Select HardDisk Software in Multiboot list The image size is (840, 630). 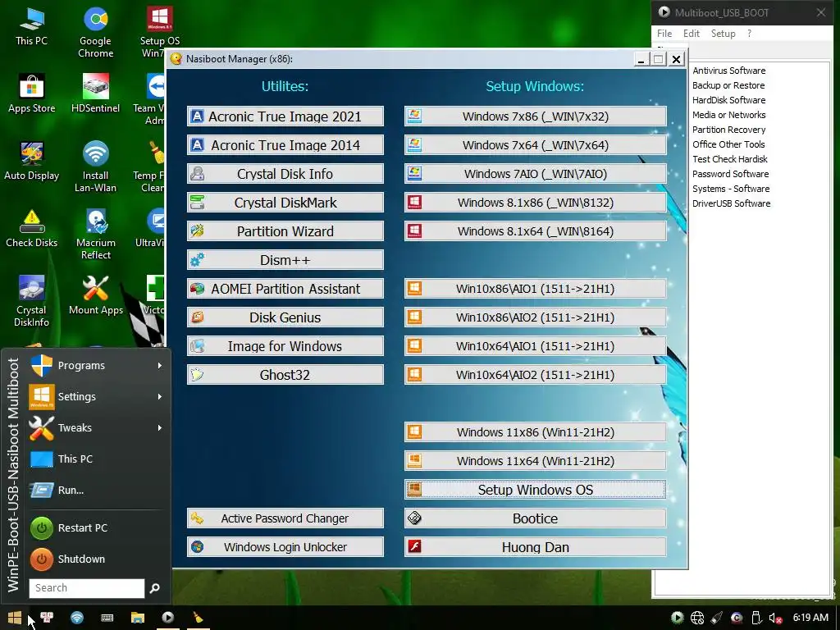pyautogui.click(x=728, y=100)
